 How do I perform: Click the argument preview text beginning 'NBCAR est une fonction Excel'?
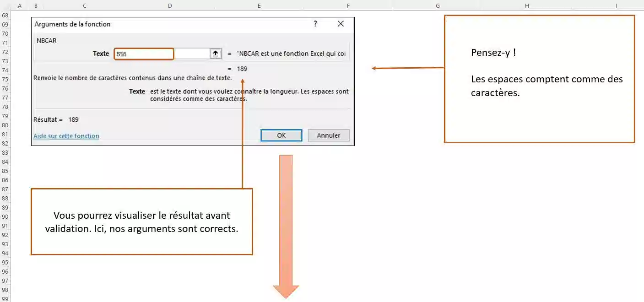pos(291,54)
